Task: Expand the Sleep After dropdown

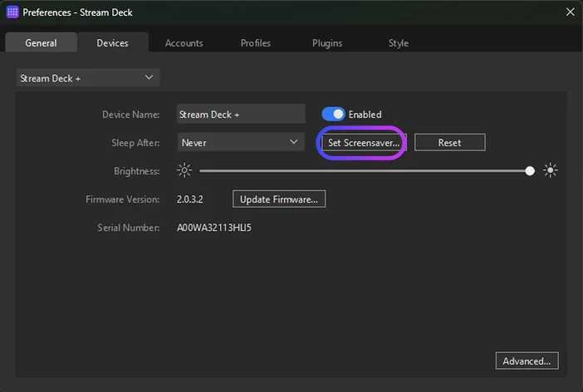Action: click(x=241, y=142)
